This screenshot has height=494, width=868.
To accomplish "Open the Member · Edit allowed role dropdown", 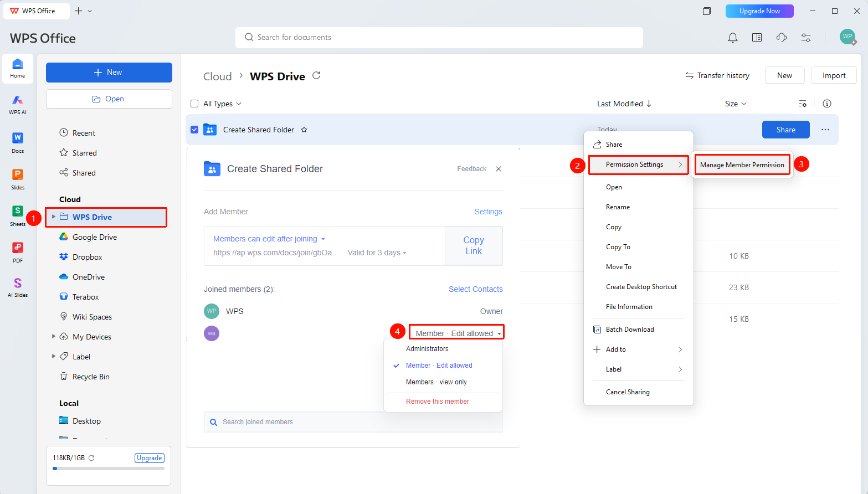I will 458,333.
